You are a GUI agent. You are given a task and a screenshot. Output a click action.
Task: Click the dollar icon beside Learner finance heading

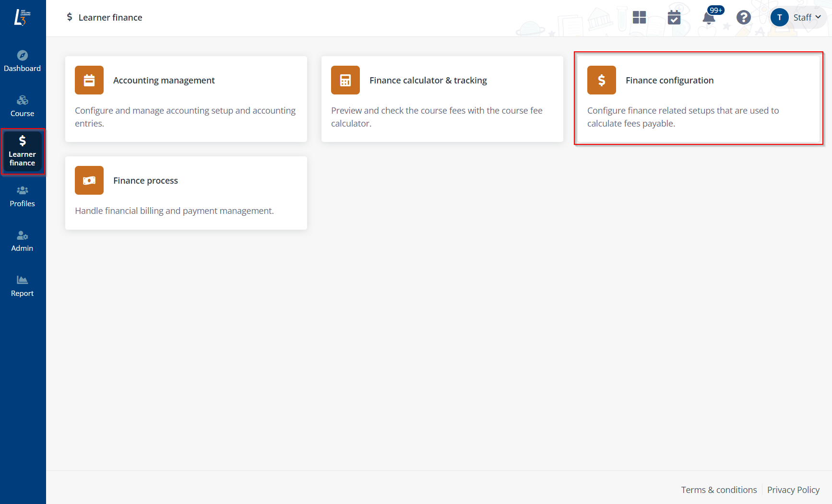(x=70, y=17)
